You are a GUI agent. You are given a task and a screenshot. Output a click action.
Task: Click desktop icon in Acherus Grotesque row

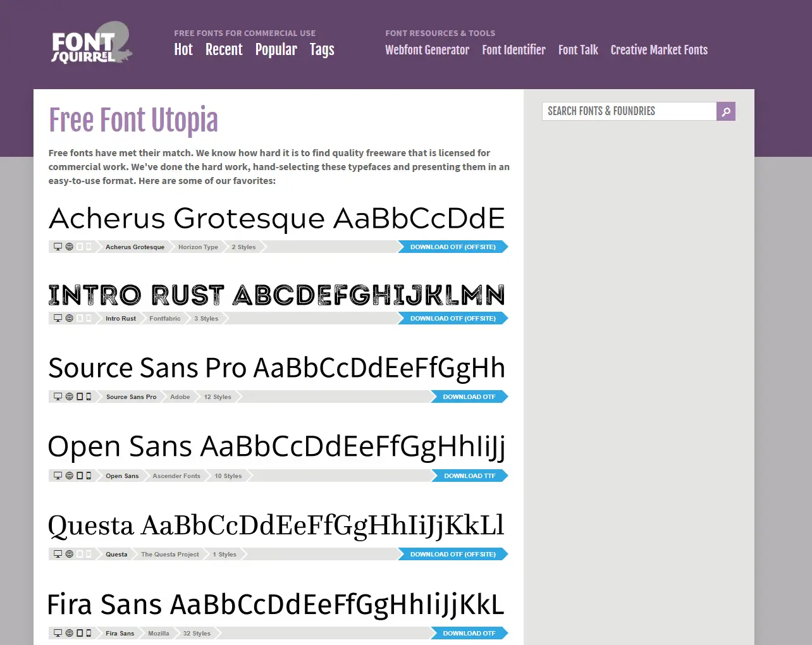pyautogui.click(x=58, y=247)
